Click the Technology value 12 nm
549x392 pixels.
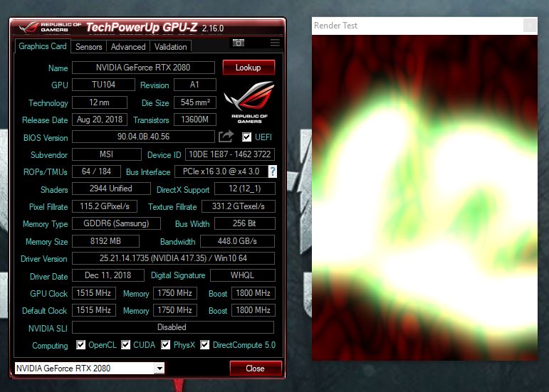(x=100, y=102)
